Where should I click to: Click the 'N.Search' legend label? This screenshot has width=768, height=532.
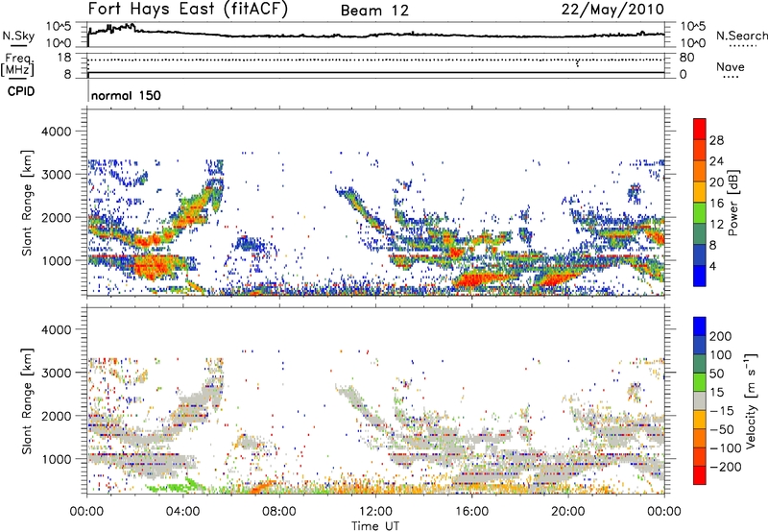pyautogui.click(x=742, y=36)
